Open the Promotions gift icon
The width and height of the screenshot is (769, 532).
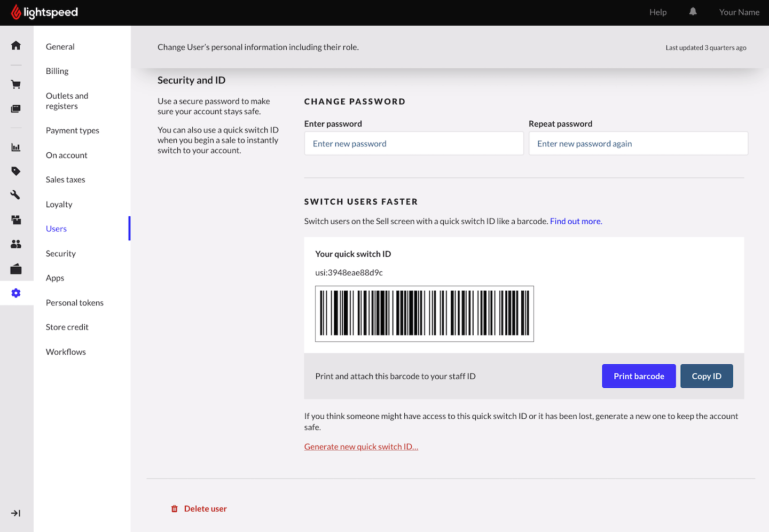16,220
